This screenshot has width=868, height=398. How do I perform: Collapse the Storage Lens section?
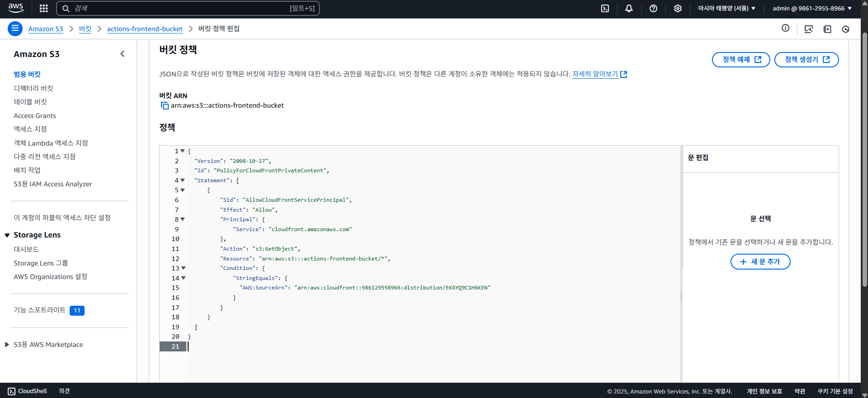click(7, 235)
